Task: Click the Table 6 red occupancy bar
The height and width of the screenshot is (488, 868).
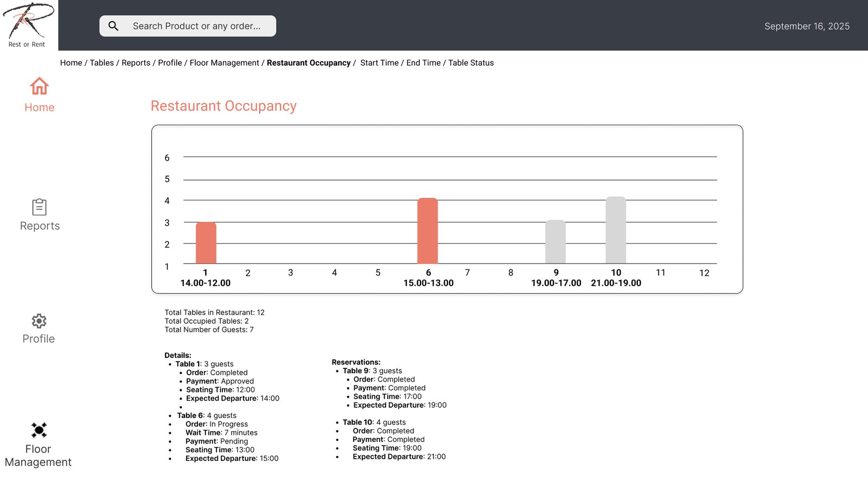Action: [x=427, y=231]
